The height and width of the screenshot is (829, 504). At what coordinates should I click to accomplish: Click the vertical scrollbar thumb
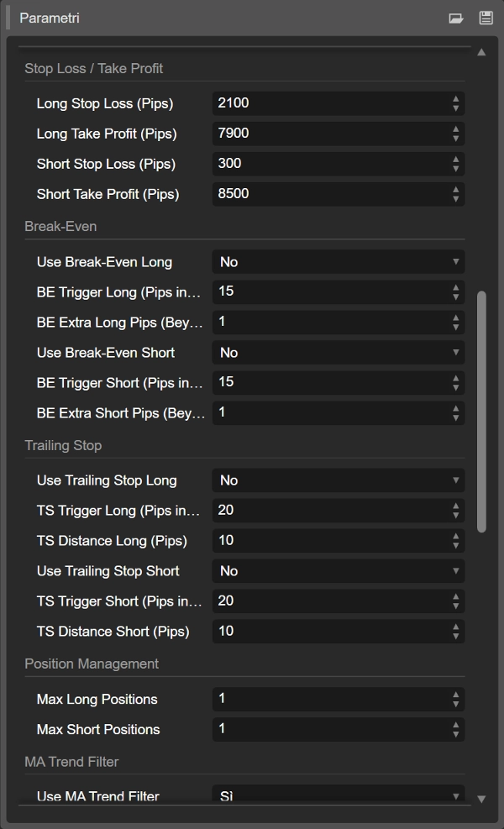tap(481, 412)
